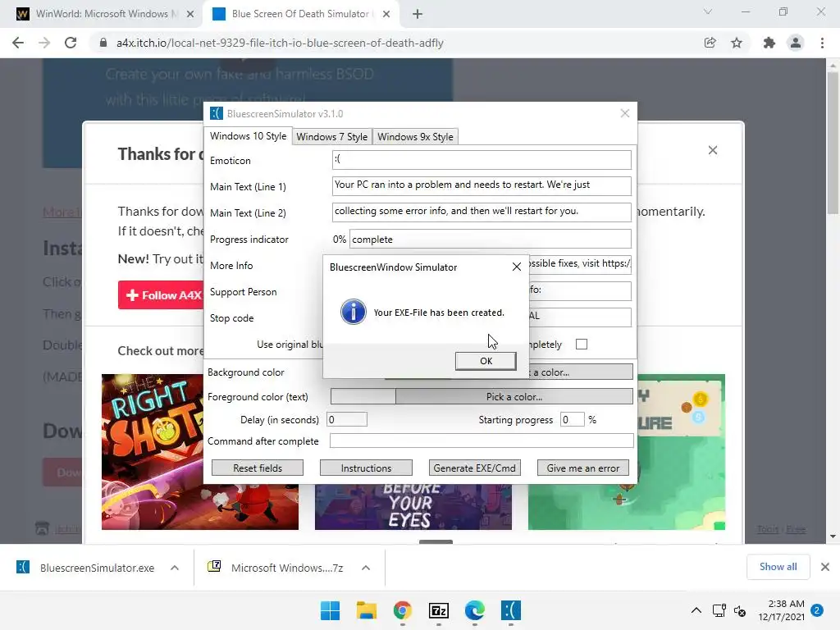Click the Main Text (Line 2) field
840x630 pixels.
[x=481, y=212]
